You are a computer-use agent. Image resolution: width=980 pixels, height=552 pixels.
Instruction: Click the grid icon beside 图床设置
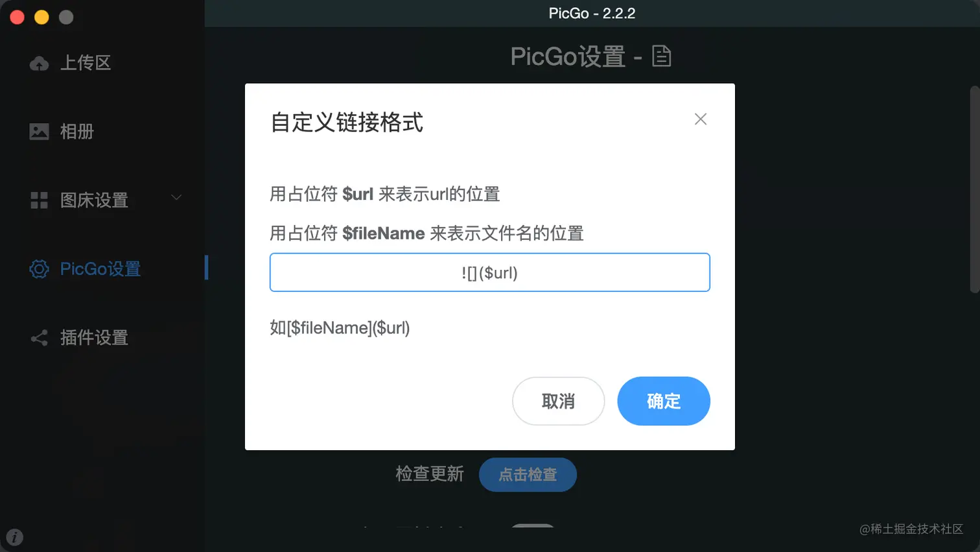(x=39, y=200)
